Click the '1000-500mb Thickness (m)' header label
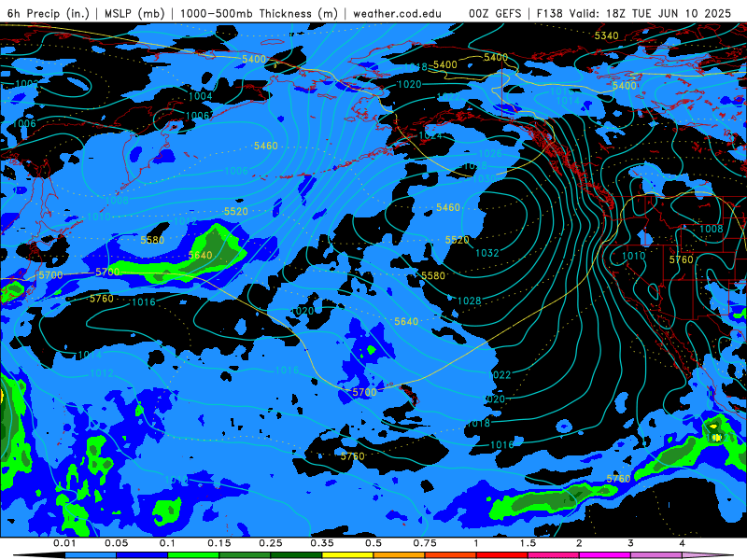The image size is (747, 560). pyautogui.click(x=259, y=13)
